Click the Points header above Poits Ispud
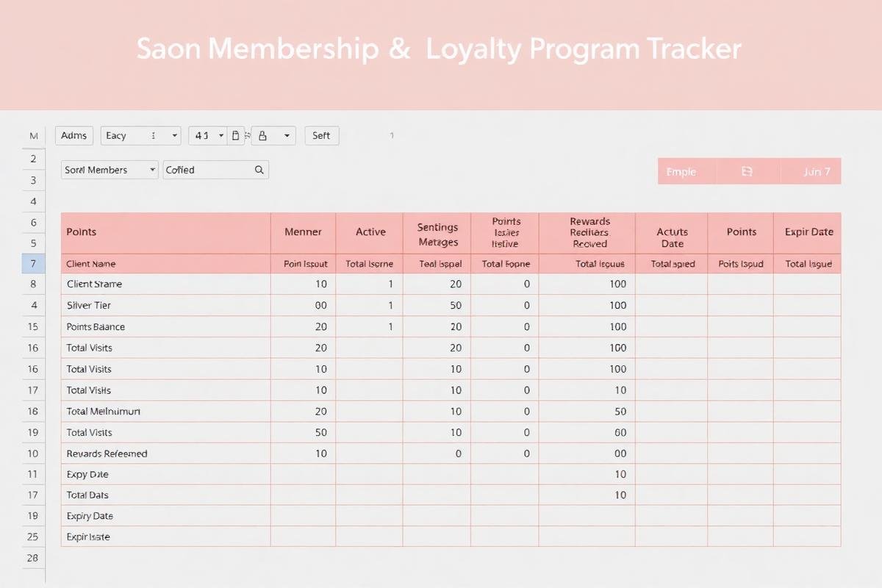 coord(741,232)
